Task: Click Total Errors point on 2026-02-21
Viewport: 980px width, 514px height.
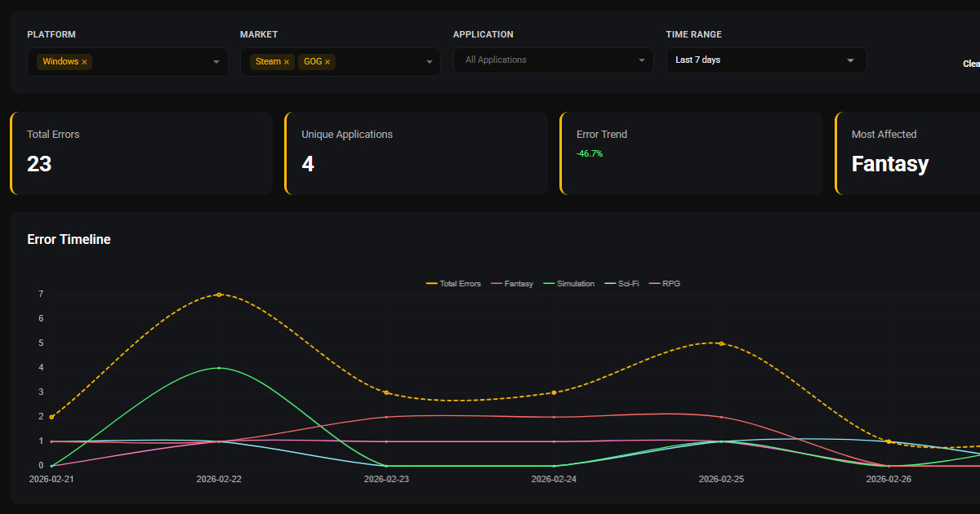Action: coord(51,417)
